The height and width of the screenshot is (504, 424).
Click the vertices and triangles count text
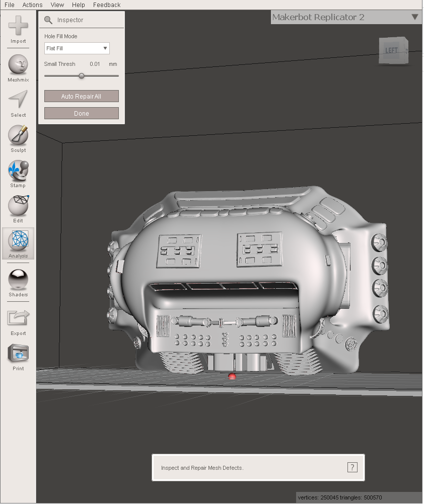(x=340, y=497)
